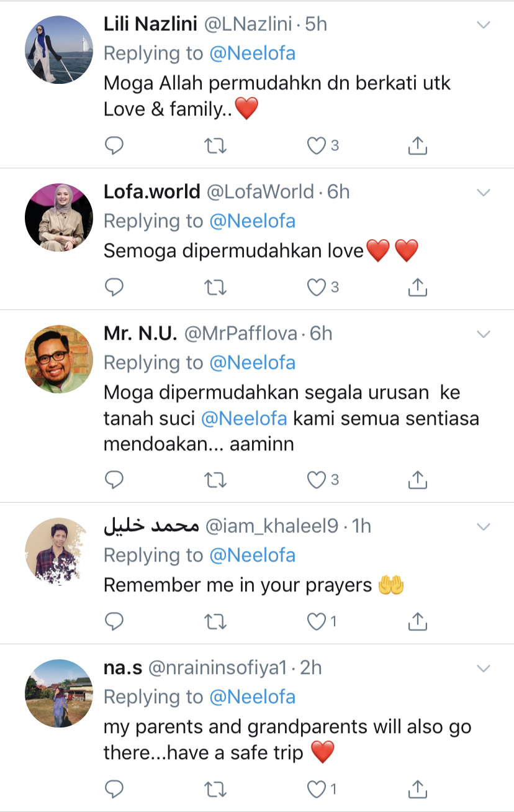Image resolution: width=514 pixels, height=812 pixels.
Task: Open Lili Nazlini's avatar
Action: (x=58, y=50)
